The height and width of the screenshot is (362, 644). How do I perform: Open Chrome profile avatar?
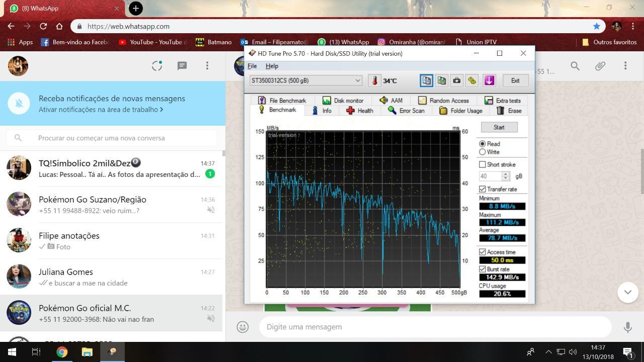616,26
